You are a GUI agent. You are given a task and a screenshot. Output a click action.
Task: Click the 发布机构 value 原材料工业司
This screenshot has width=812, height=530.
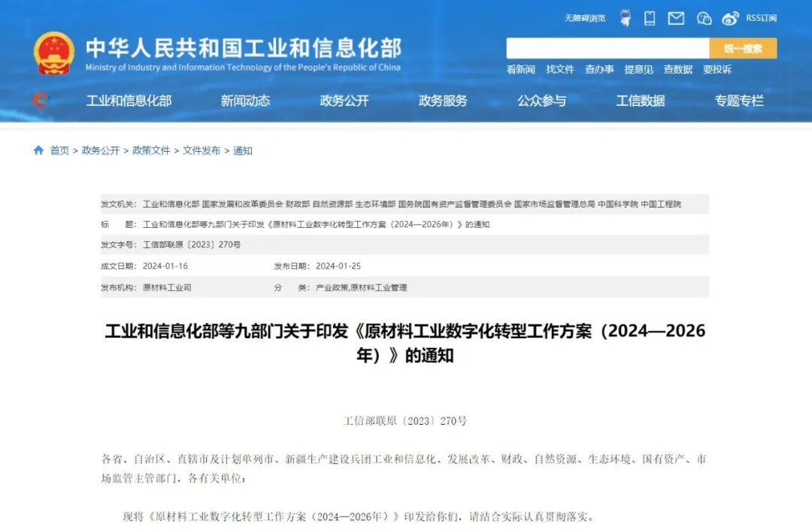(x=167, y=287)
